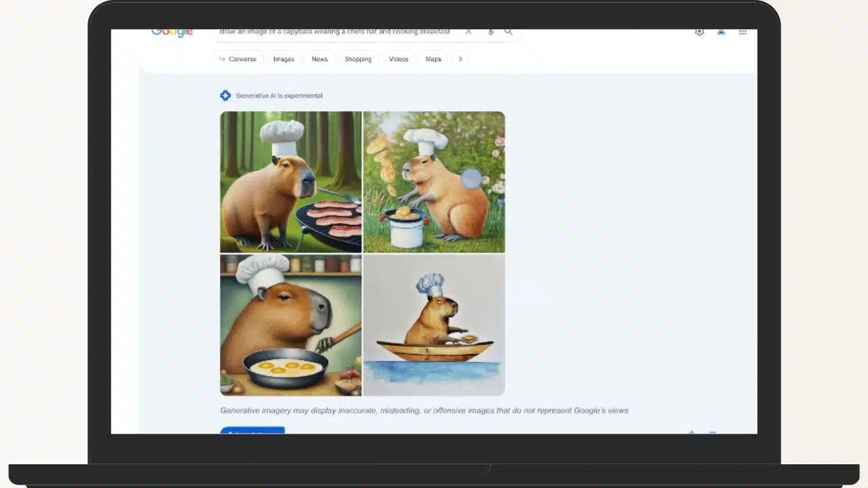This screenshot has height=488, width=868.
Task: Open the News search tab
Action: (319, 59)
